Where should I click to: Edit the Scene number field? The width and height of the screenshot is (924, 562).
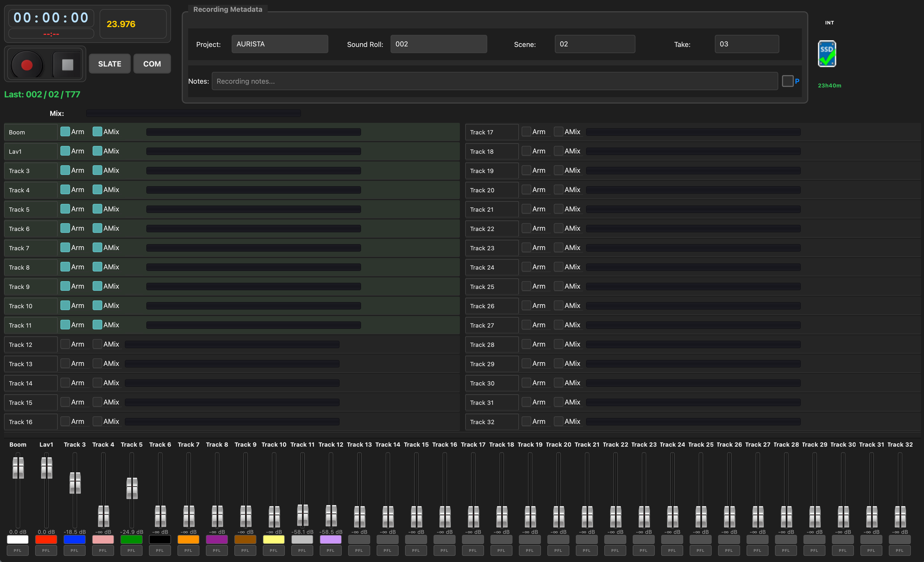click(x=595, y=44)
